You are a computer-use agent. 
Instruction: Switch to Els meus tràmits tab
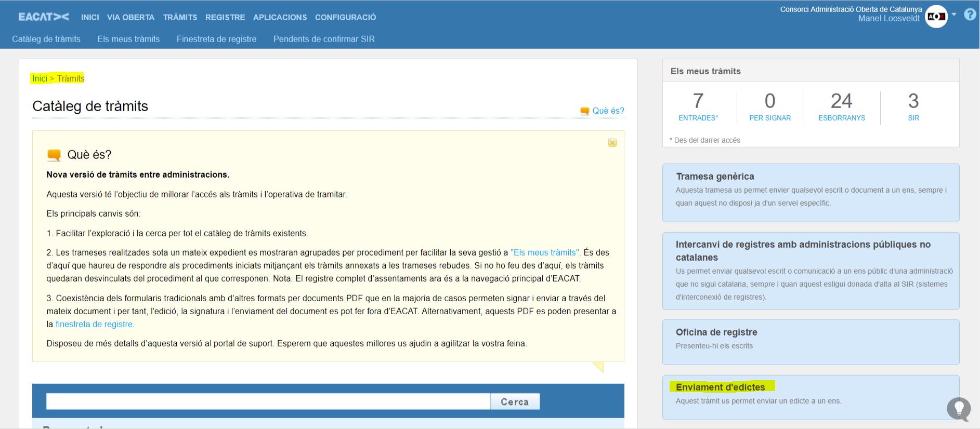[x=128, y=39]
